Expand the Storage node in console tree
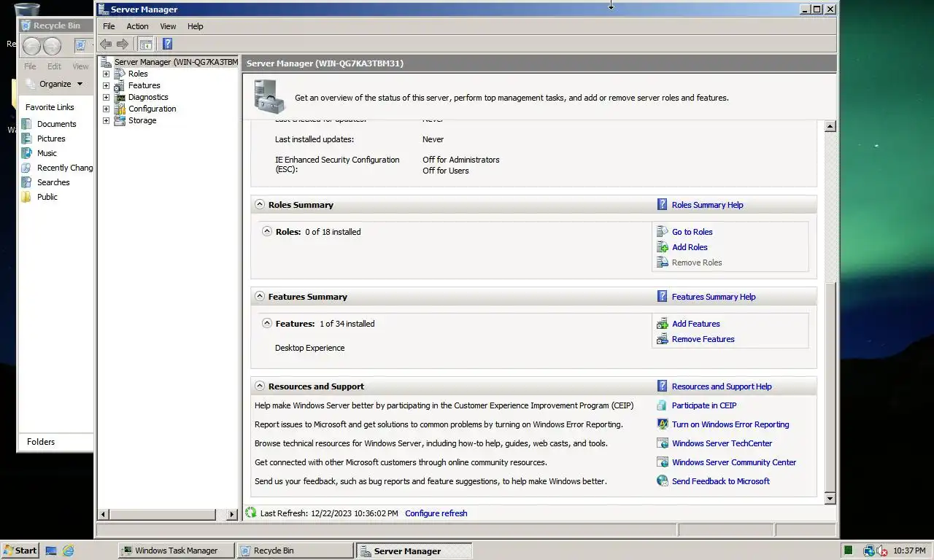This screenshot has width=934, height=560. pos(106,120)
